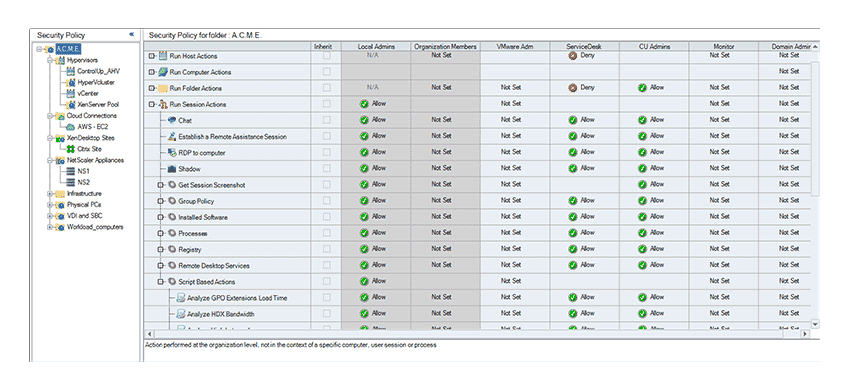Click the Local Admins column header

[376, 47]
